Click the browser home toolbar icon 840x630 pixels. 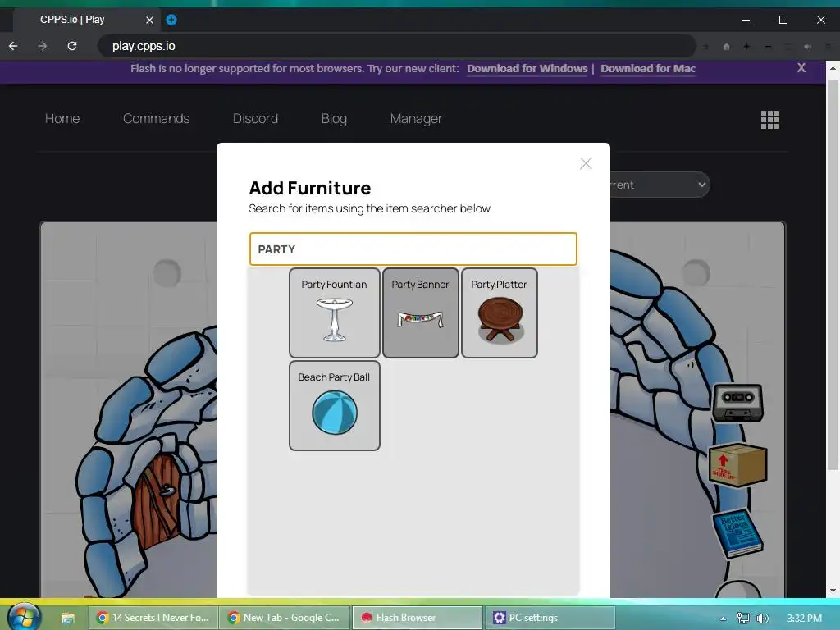727,47
